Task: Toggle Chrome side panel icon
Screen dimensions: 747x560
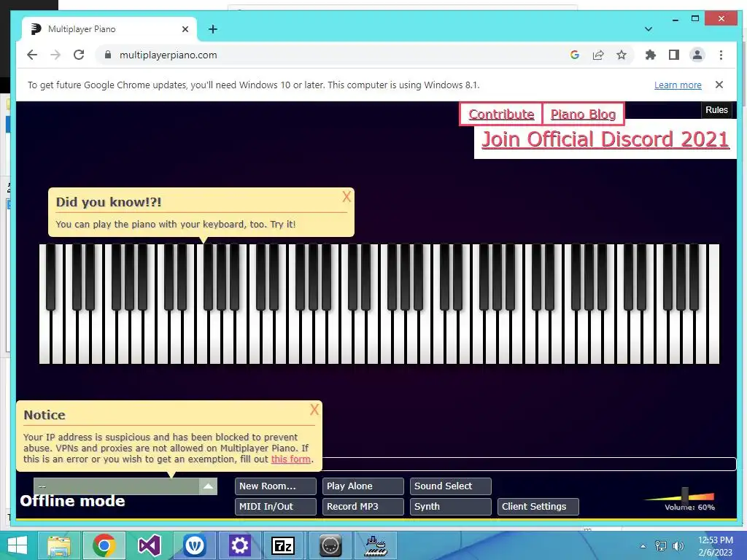Action: click(673, 55)
